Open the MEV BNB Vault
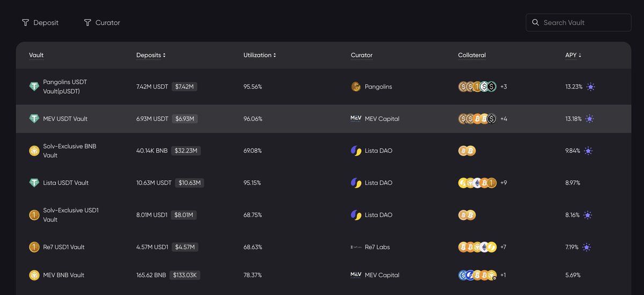Viewport: 644px width, 295px height. pyautogui.click(x=64, y=275)
